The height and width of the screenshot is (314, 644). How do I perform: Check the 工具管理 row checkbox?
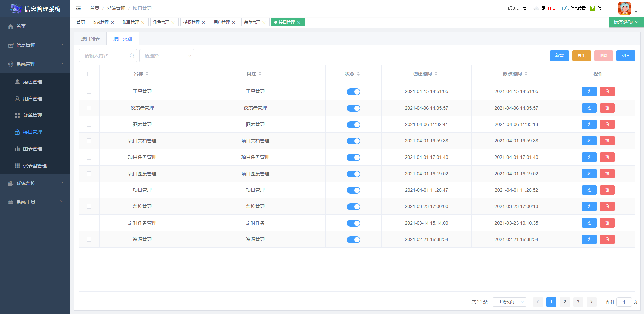[x=89, y=91]
